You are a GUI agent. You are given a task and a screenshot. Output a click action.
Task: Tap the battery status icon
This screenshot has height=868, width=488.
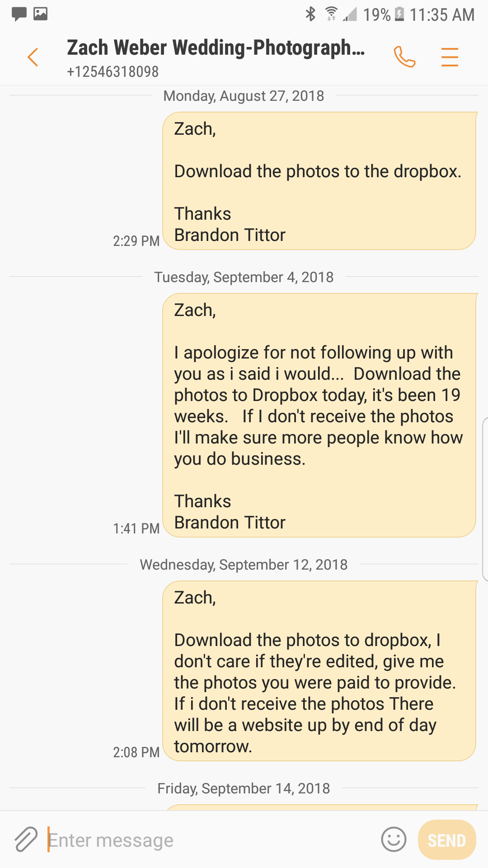[x=399, y=14]
